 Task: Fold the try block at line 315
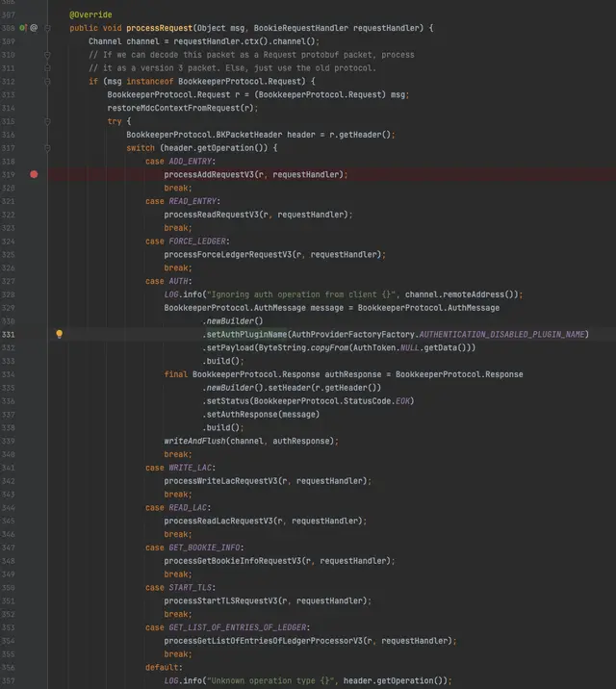click(47, 121)
